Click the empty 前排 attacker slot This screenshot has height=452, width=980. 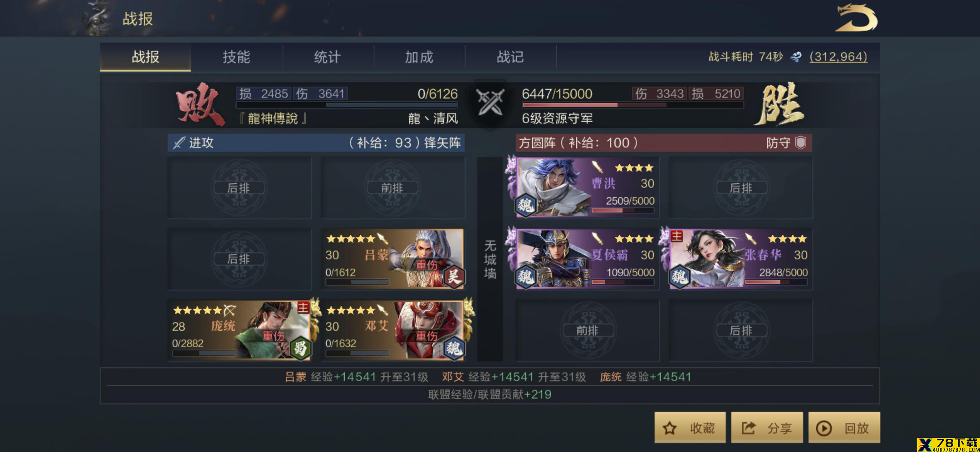(393, 188)
